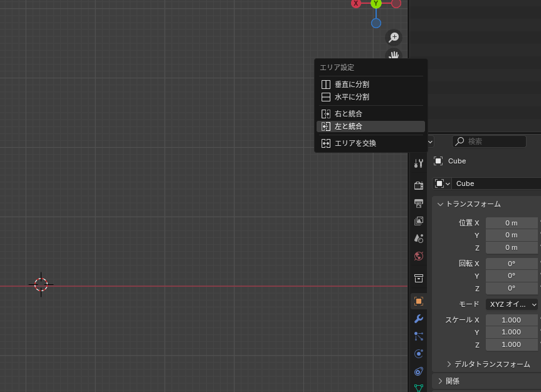Switch to Output properties tab

coord(419,203)
